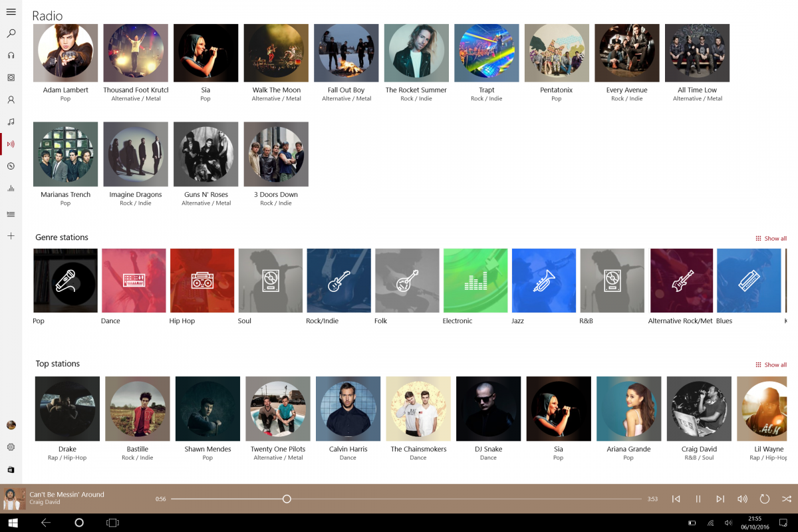Select the Playlists icon in the sidebar
Screen dimensions: 798x532
coord(11,214)
